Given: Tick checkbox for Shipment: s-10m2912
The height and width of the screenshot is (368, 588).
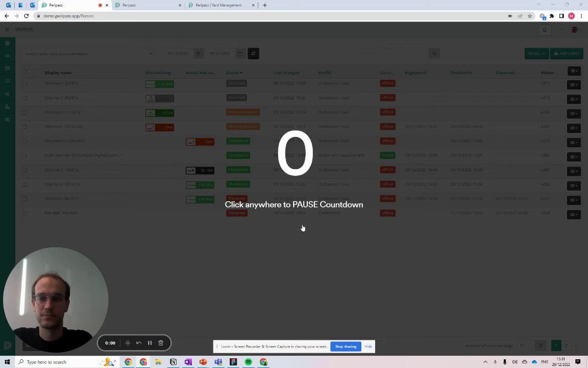Looking at the screenshot, I should (24, 141).
